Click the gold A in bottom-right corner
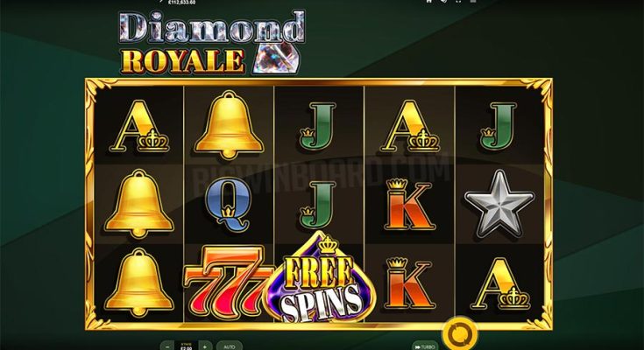 [499, 283]
